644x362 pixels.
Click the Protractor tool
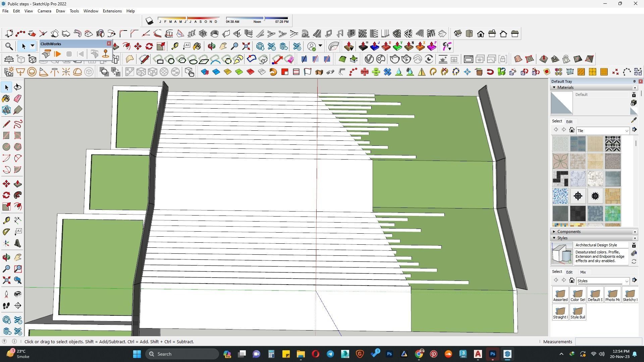click(x=6, y=232)
